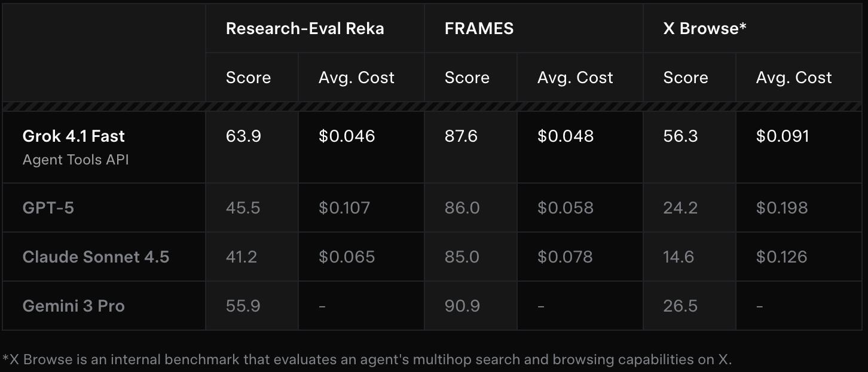Click GPT-5's Research-Eval score 45.5

coord(243,208)
